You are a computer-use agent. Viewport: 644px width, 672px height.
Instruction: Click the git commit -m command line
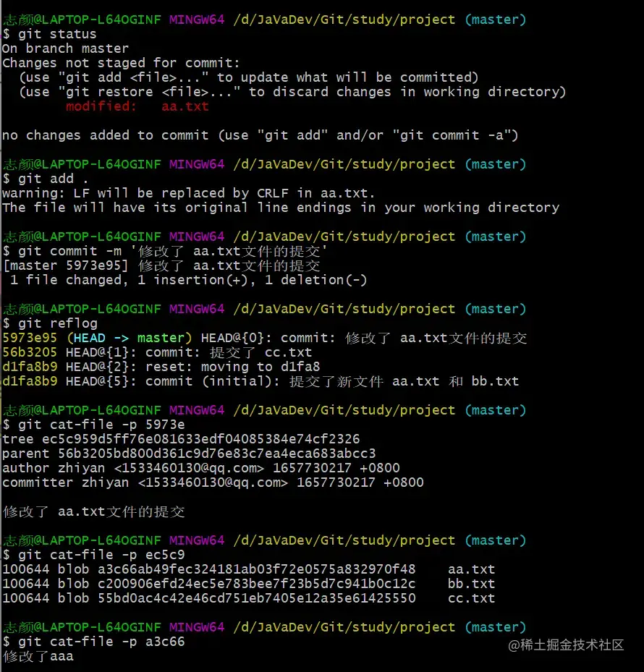(165, 251)
